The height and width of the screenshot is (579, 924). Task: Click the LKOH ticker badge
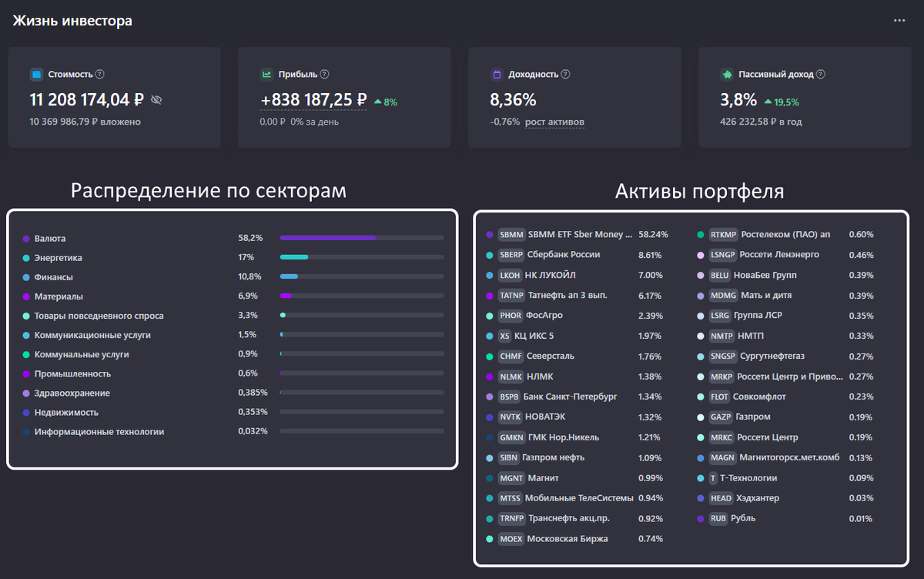pos(510,275)
